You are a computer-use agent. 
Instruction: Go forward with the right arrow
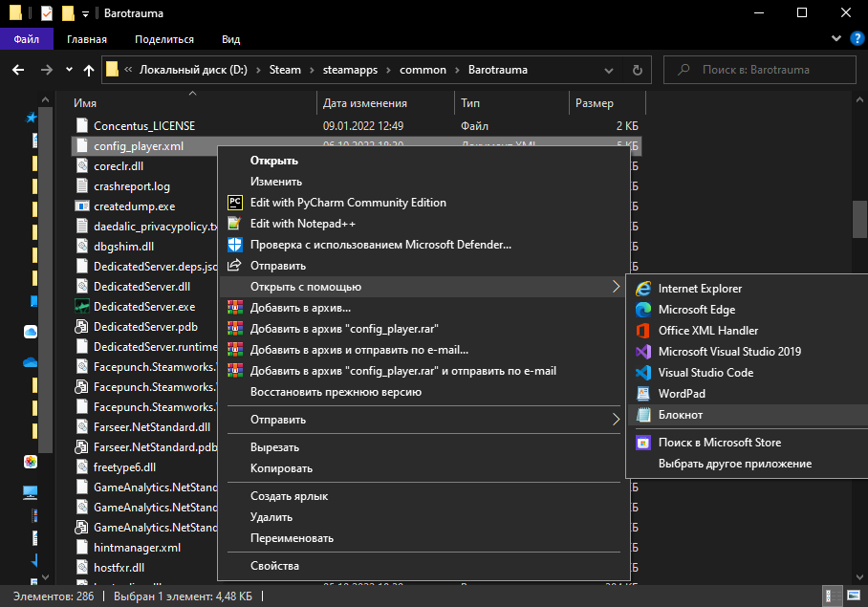click(x=47, y=70)
